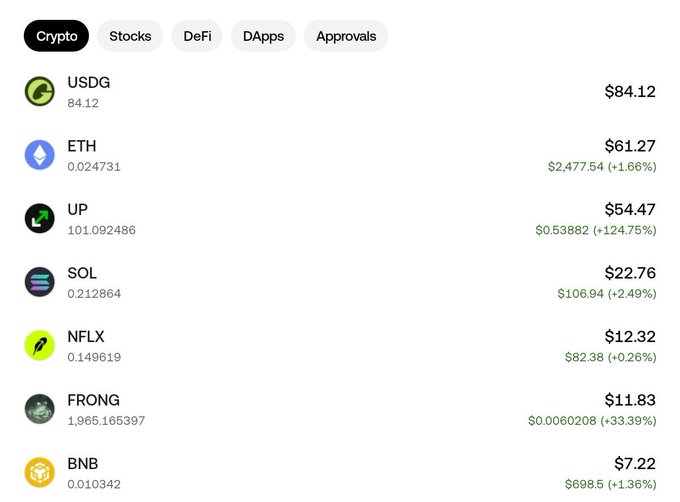
Task: Click the ETH amount 0.024731
Action: (94, 167)
